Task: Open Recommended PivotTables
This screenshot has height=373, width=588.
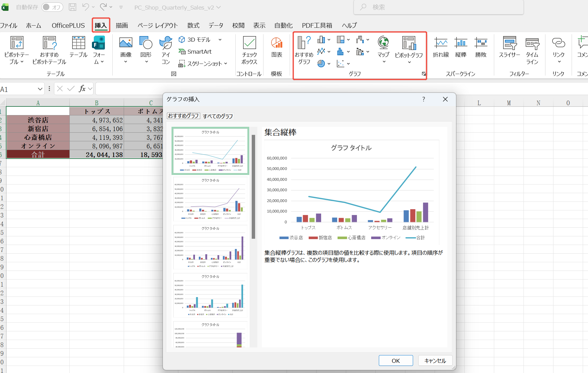Action: [x=49, y=50]
